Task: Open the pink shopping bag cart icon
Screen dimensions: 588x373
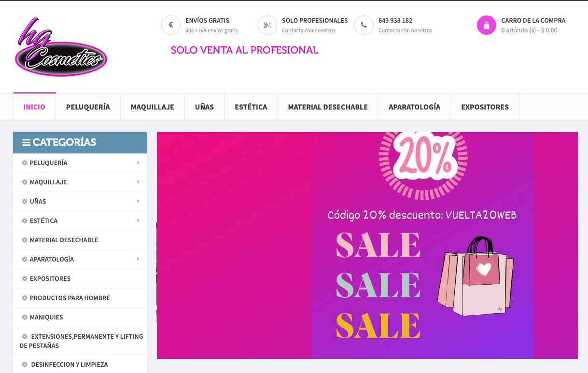Action: (x=487, y=25)
